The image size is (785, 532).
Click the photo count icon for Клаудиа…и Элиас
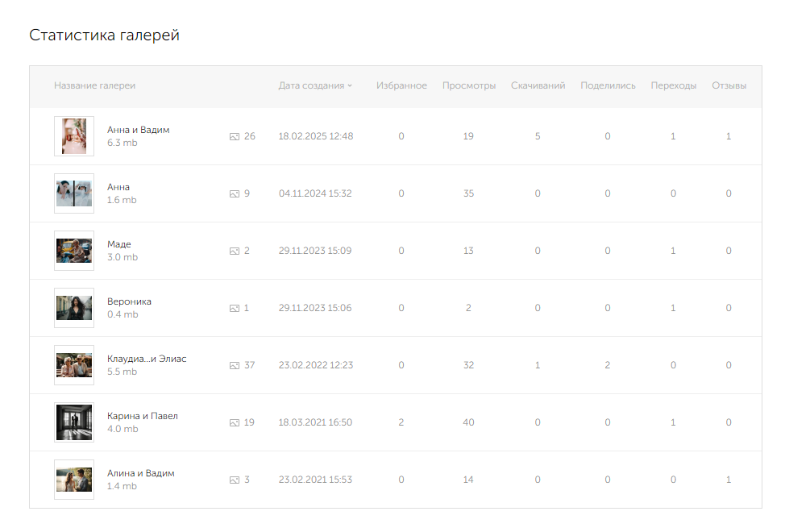click(235, 366)
